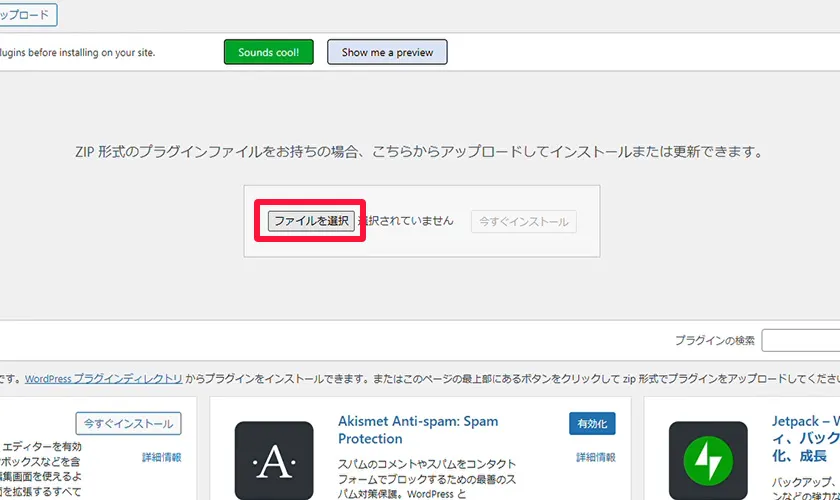Image resolution: width=840 pixels, height=500 pixels.
Task: Click the ファイルを選択 file chooser button
Action: click(311, 221)
